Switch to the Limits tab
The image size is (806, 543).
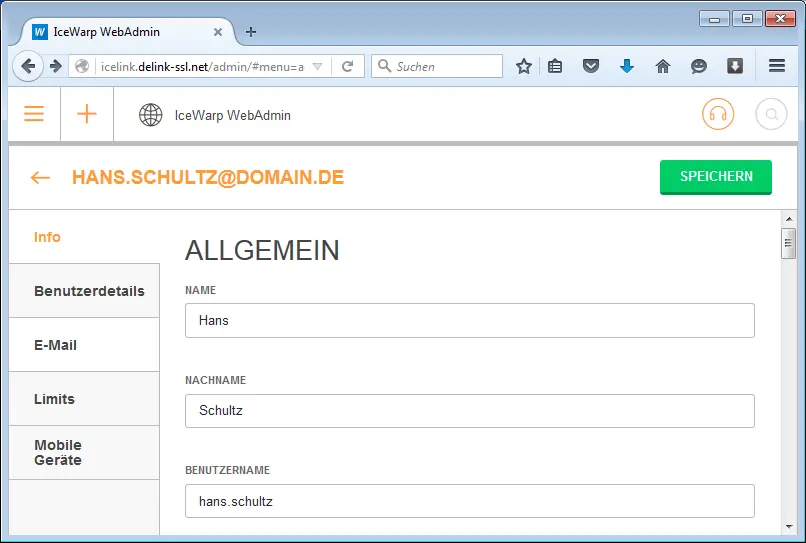tap(84, 399)
